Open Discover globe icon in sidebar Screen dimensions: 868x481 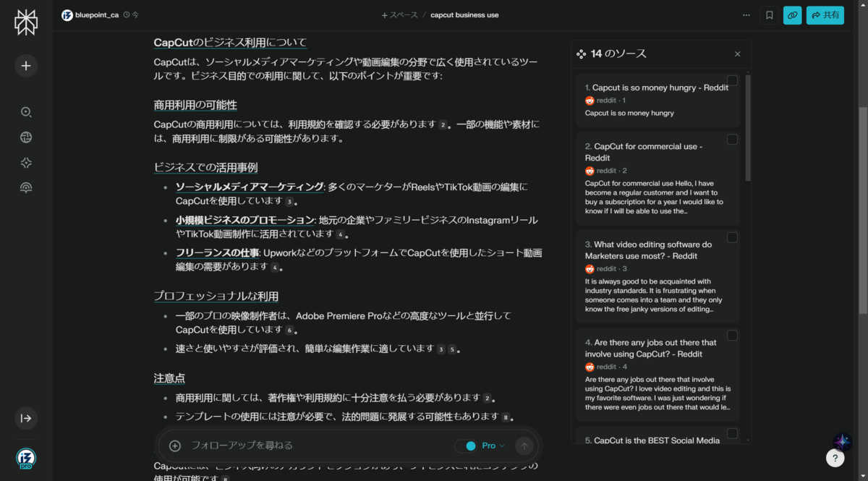(26, 137)
